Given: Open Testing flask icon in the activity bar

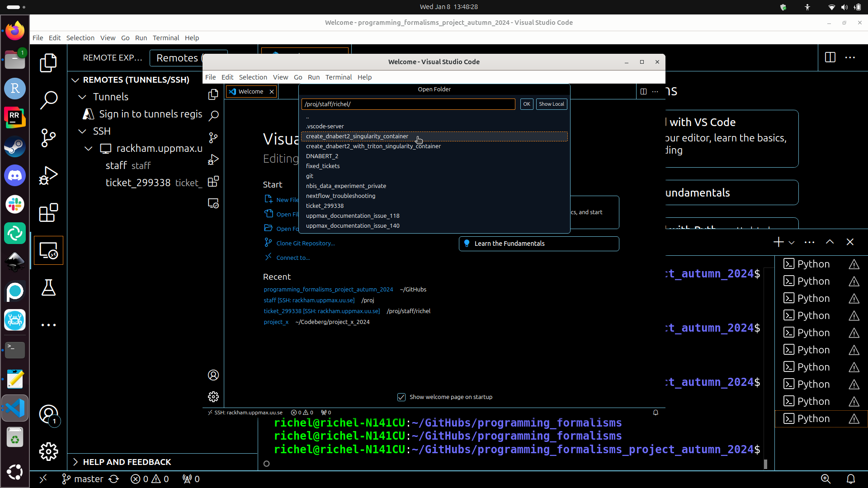Looking at the screenshot, I should point(48,288).
